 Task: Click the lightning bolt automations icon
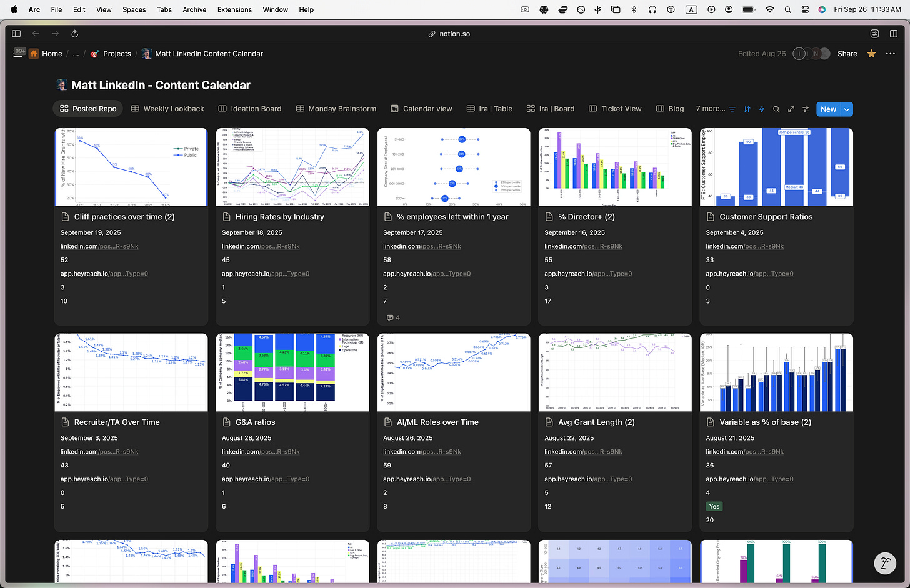click(x=761, y=109)
